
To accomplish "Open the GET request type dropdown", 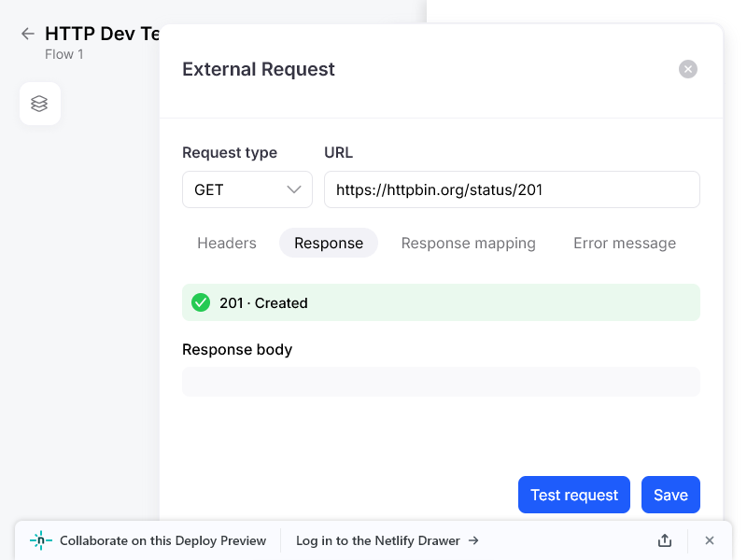I will click(247, 189).
